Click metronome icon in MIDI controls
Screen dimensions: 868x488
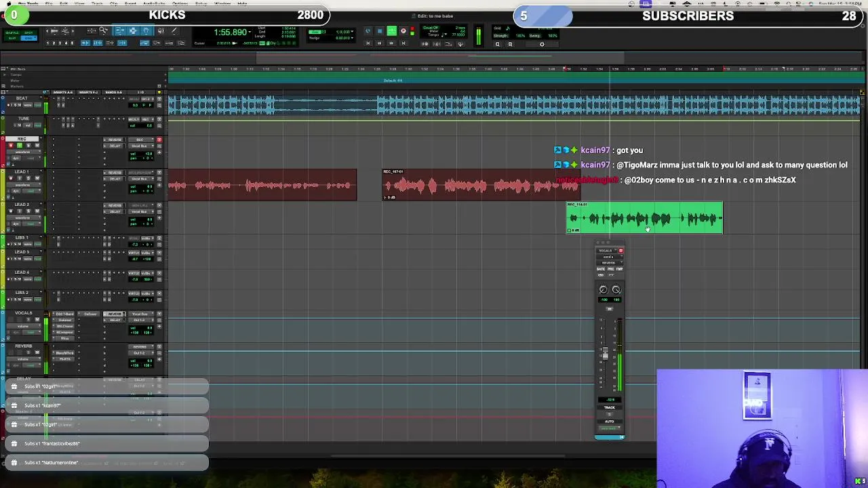click(x=437, y=43)
